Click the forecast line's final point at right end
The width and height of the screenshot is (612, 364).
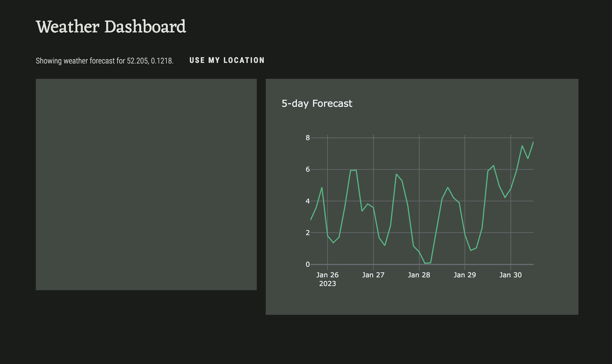point(533,142)
